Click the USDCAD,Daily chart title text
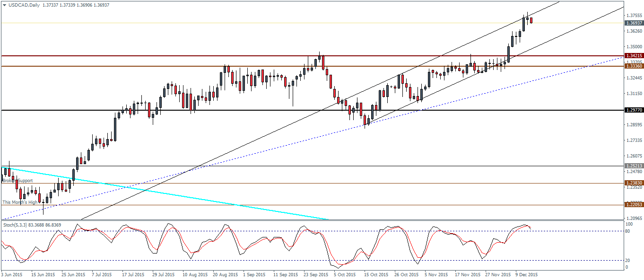This screenshot has width=644, height=280. 24,5
